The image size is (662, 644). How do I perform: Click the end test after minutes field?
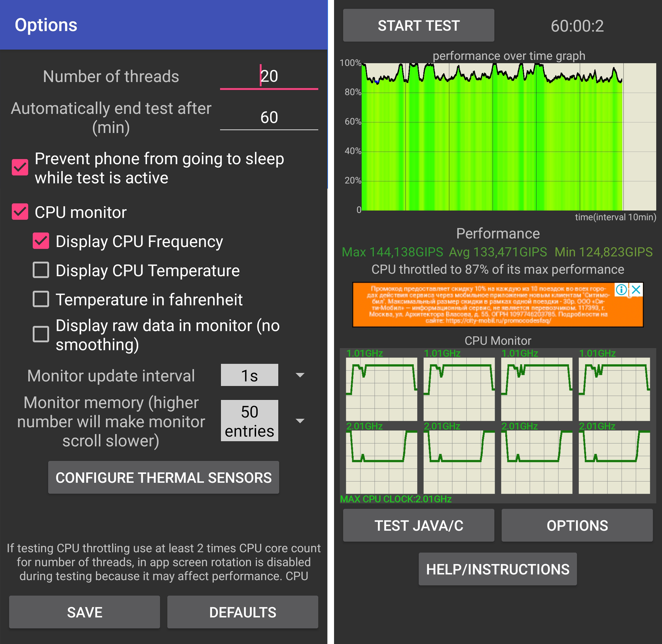point(269,117)
